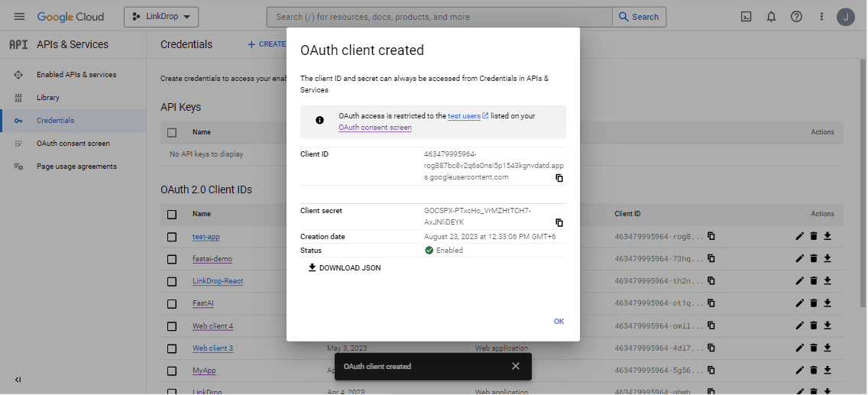Open the main hamburger navigation menu

click(x=19, y=17)
